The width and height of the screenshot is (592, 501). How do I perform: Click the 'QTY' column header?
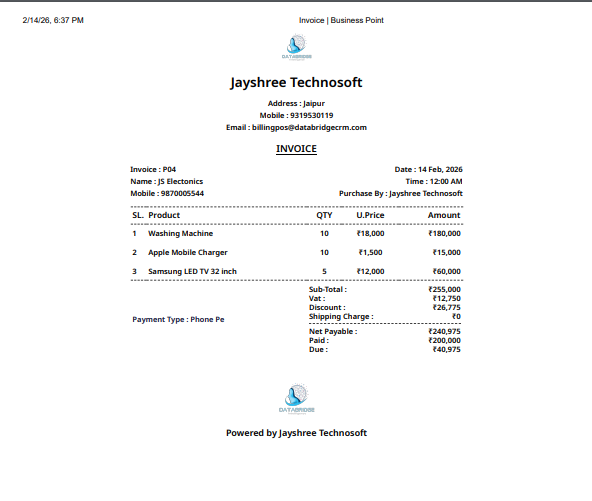pos(324,215)
